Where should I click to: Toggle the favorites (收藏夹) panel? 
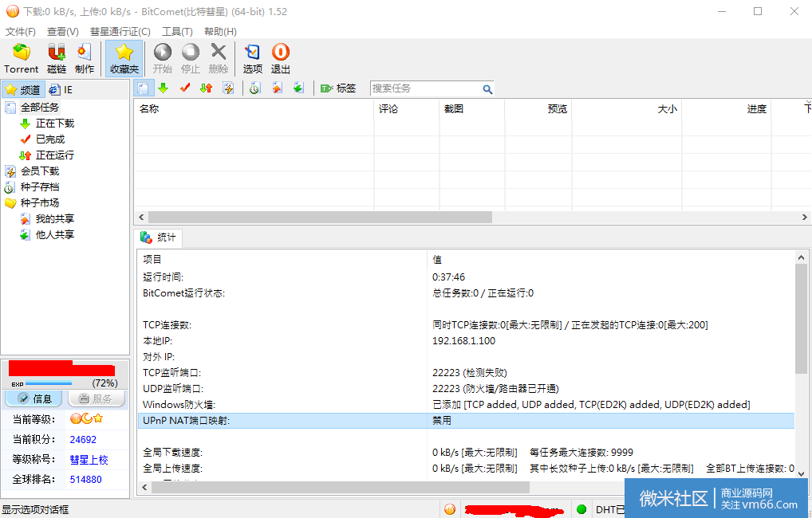point(124,58)
